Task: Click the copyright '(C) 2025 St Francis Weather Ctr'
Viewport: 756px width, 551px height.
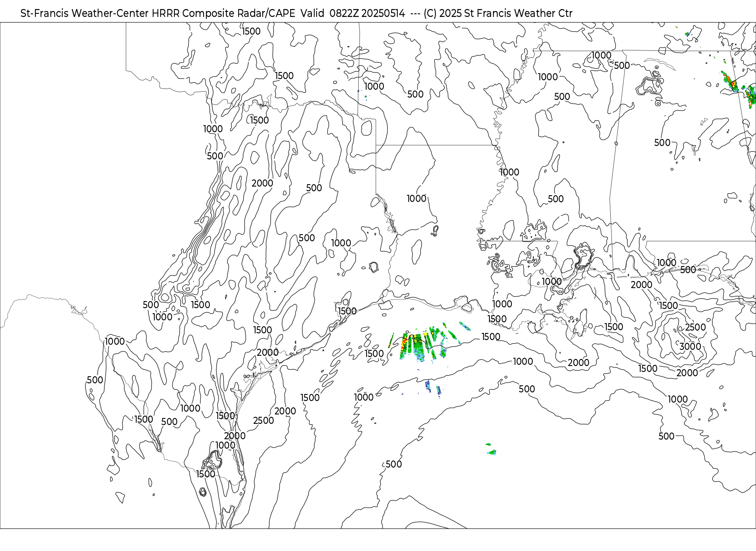Action: [x=498, y=13]
